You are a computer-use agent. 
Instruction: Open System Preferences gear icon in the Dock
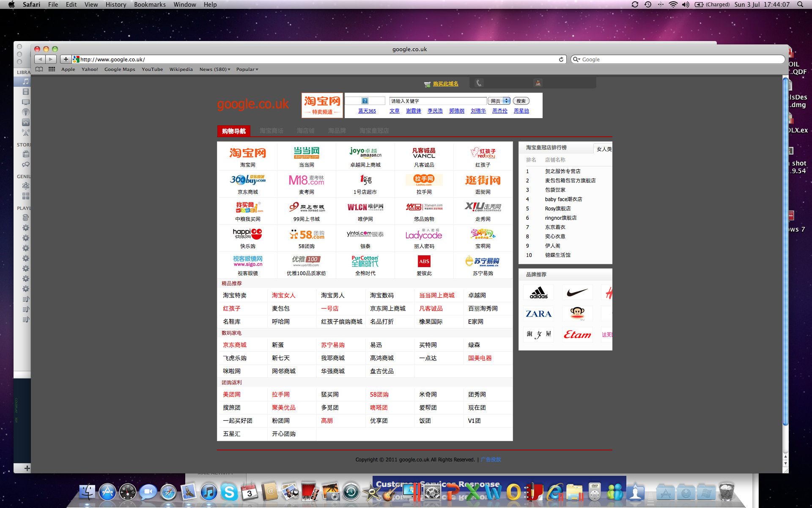coord(432,492)
